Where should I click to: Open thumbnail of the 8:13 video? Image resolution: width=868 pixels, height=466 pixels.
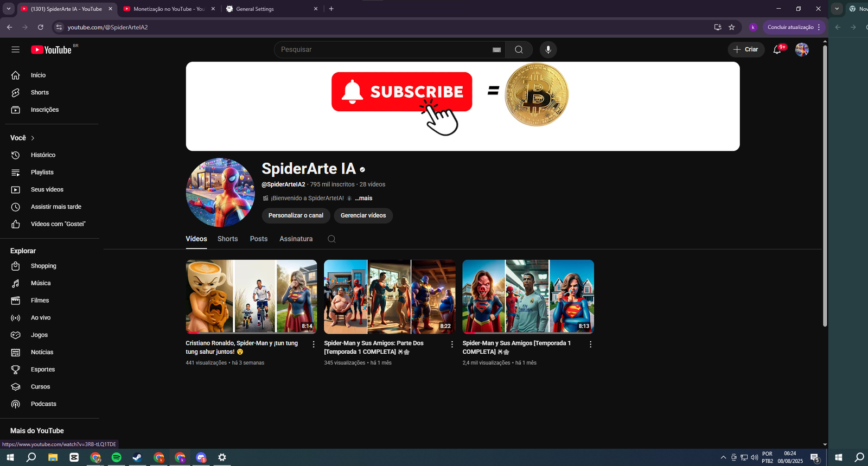528,297
